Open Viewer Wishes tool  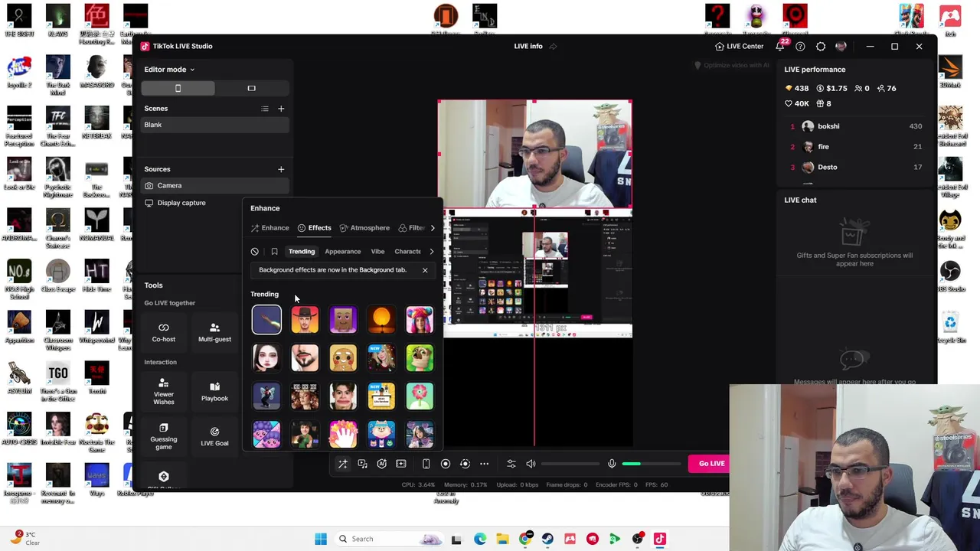point(163,392)
